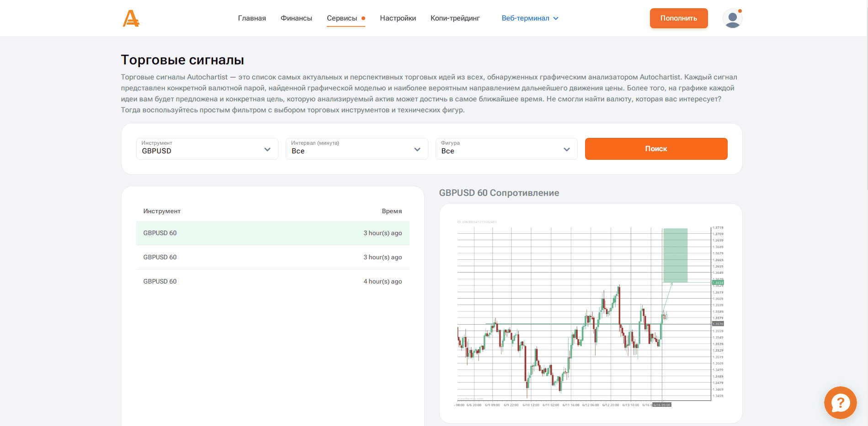
Task: Select the GBPUSD 60 row, 4 hours ago
Action: pyautogui.click(x=272, y=281)
